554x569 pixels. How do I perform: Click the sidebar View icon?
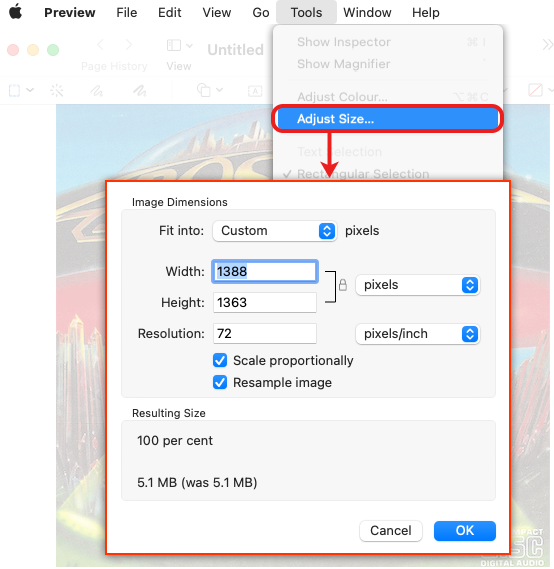click(173, 46)
